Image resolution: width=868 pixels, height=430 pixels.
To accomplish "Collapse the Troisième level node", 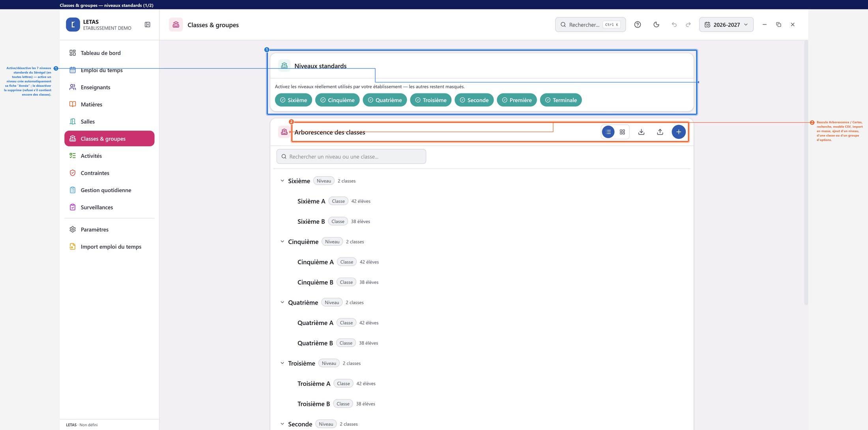I will point(282,363).
